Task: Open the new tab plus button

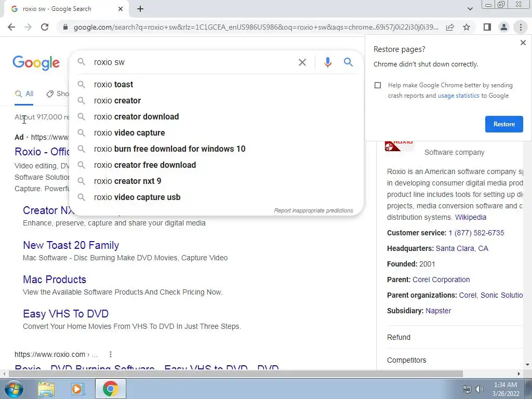Action: click(x=140, y=9)
